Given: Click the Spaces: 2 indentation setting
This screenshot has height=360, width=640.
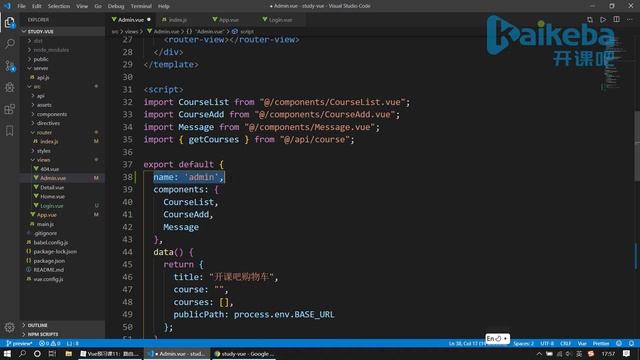Looking at the screenshot, I should click(524, 344).
